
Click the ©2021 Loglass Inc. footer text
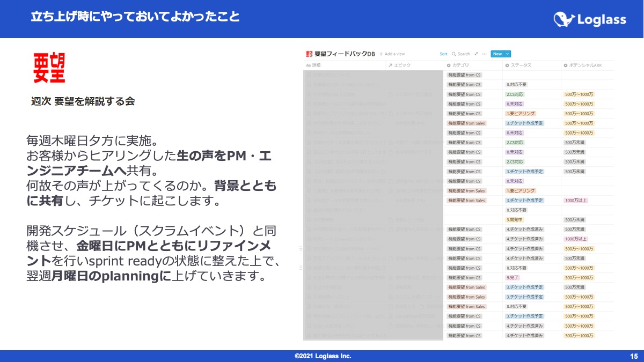click(x=323, y=356)
